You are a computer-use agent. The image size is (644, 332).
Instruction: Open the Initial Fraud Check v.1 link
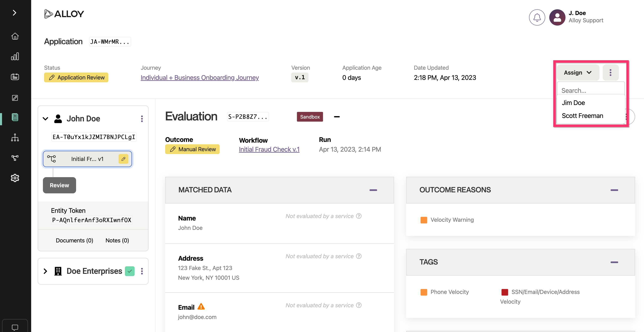[x=269, y=149]
